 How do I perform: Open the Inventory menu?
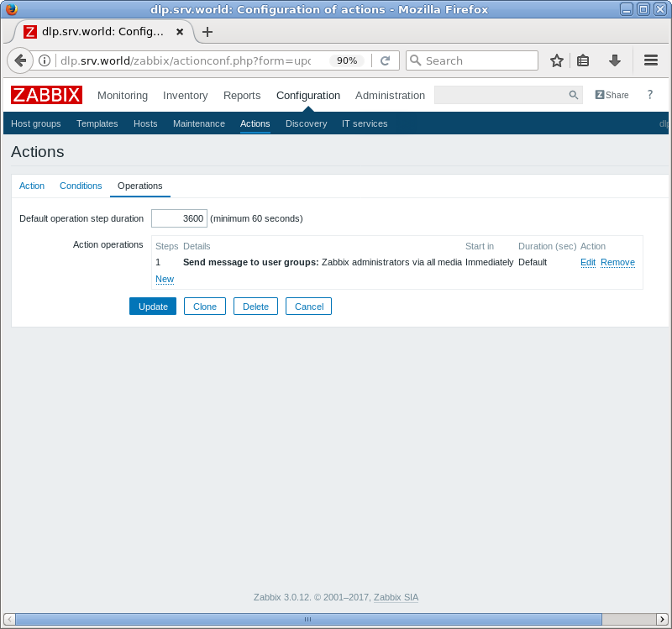pos(185,96)
